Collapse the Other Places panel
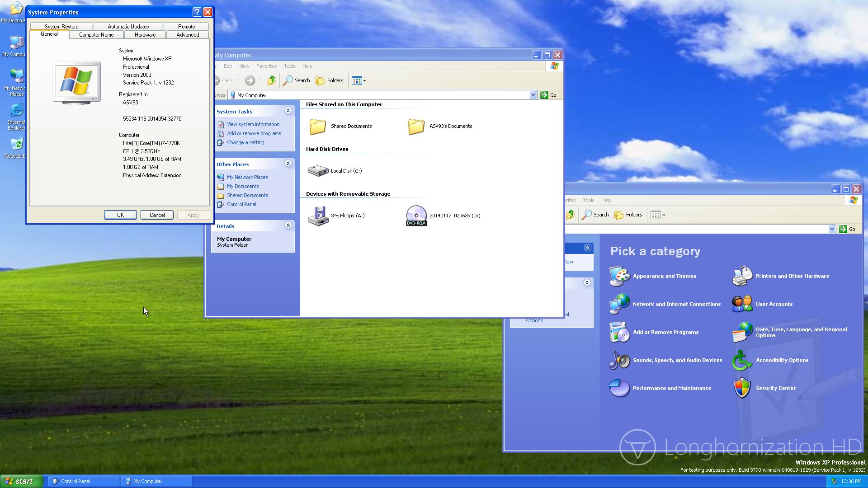The width and height of the screenshot is (868, 488). point(288,164)
